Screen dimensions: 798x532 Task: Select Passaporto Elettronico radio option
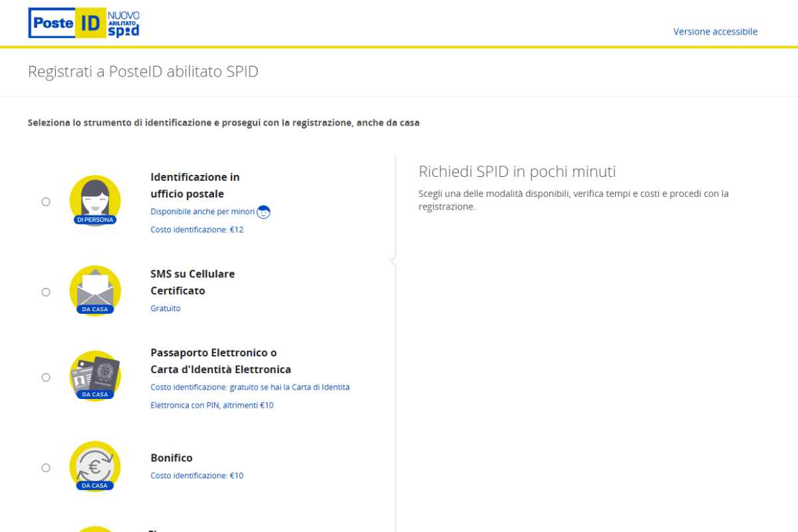(x=45, y=376)
